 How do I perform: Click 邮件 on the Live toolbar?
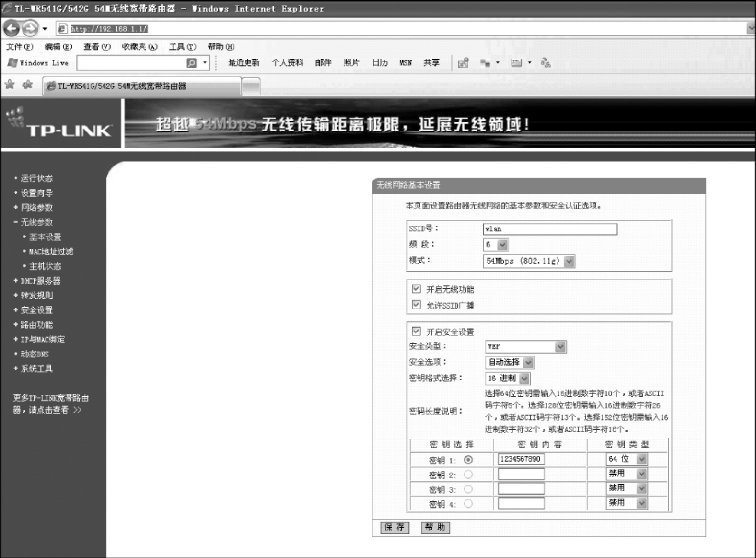(323, 63)
